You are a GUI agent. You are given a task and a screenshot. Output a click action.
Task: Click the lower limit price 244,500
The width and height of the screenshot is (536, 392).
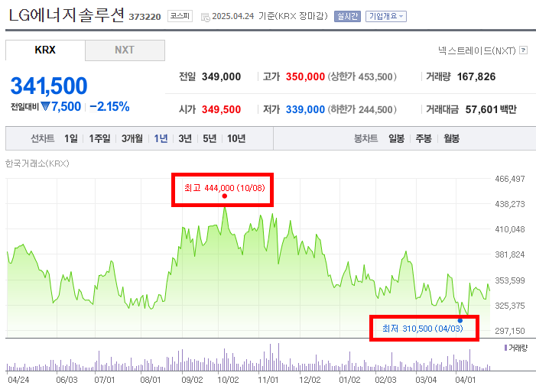[x=375, y=109]
